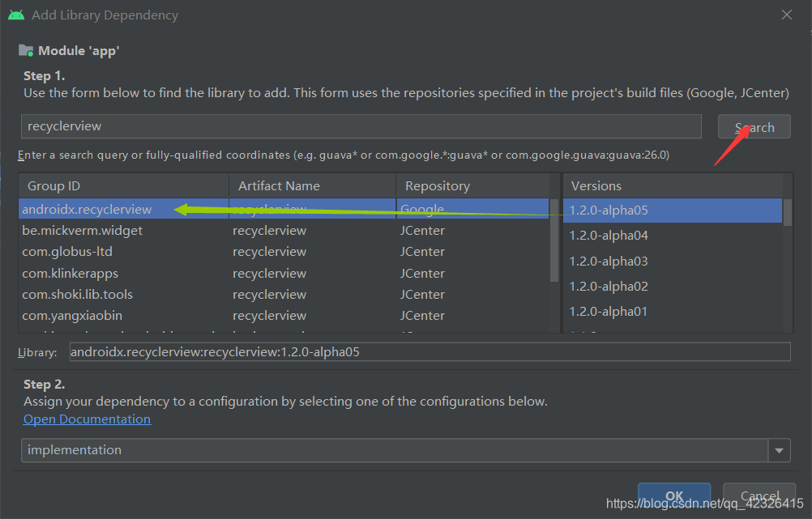Select the com.yangxiaobin row
Image resolution: width=812 pixels, height=519 pixels.
[284, 316]
